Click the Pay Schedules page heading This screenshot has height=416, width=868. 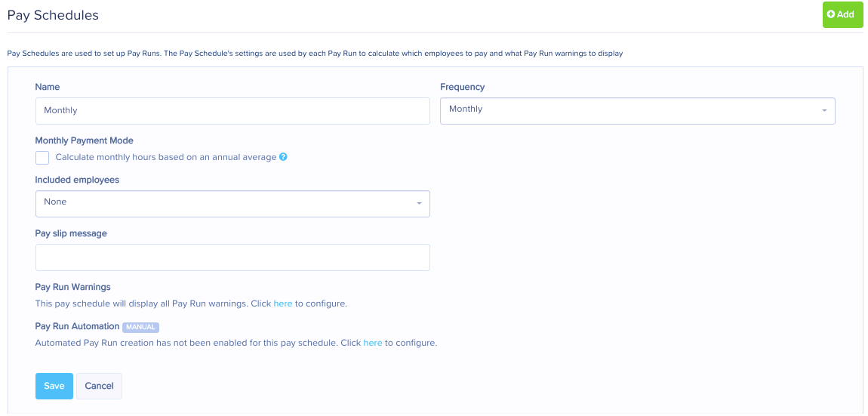tap(53, 16)
